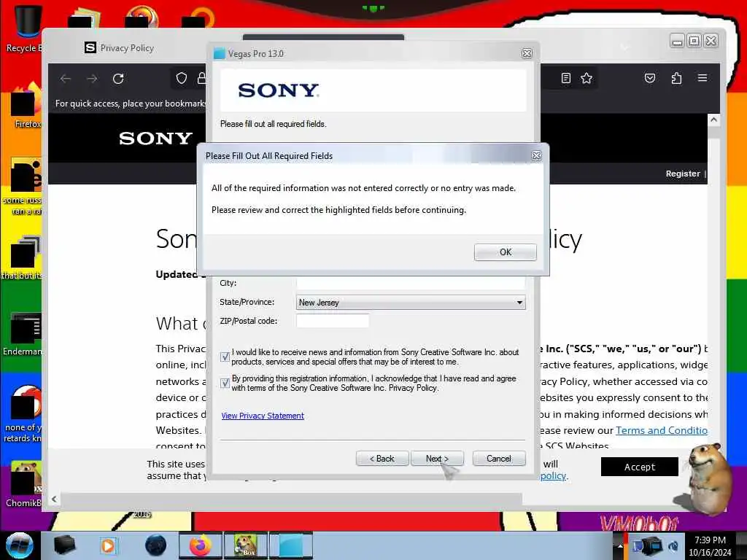Open the Firefox hamburger menu
Image resolution: width=747 pixels, height=560 pixels.
point(703,77)
